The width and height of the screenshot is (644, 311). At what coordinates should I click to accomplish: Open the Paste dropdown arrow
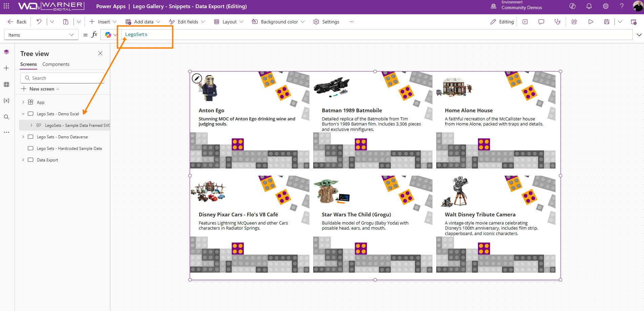point(79,22)
